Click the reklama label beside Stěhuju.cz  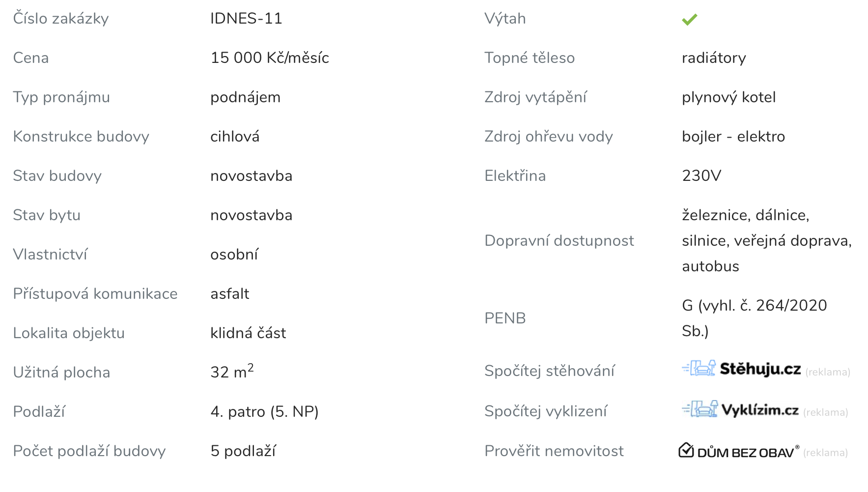pos(828,372)
